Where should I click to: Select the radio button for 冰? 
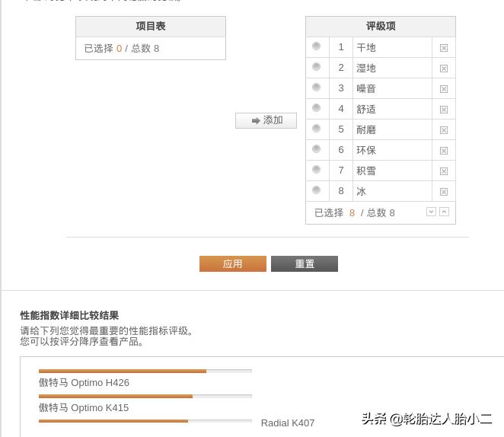(x=316, y=190)
